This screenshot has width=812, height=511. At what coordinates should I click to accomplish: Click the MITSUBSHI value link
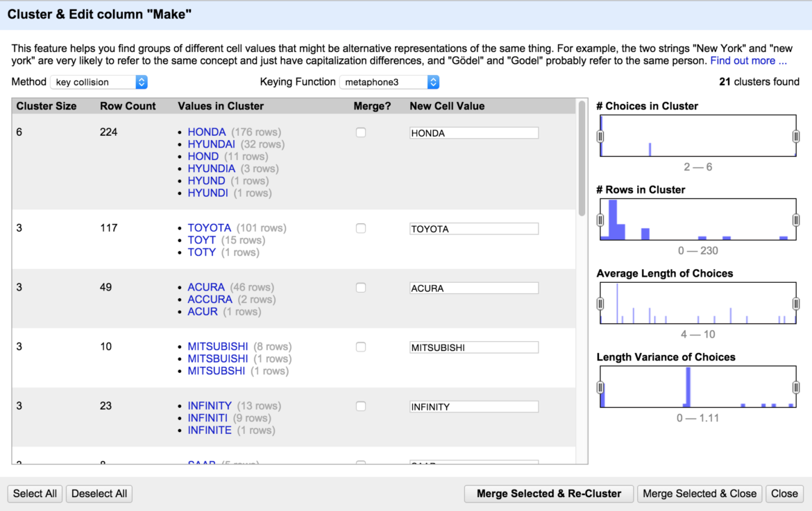point(216,371)
